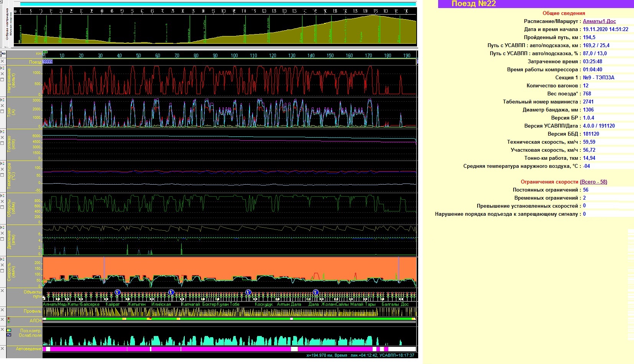Expand the Скорость graph legend
The image size is (634, 364).
[x=2, y=259]
